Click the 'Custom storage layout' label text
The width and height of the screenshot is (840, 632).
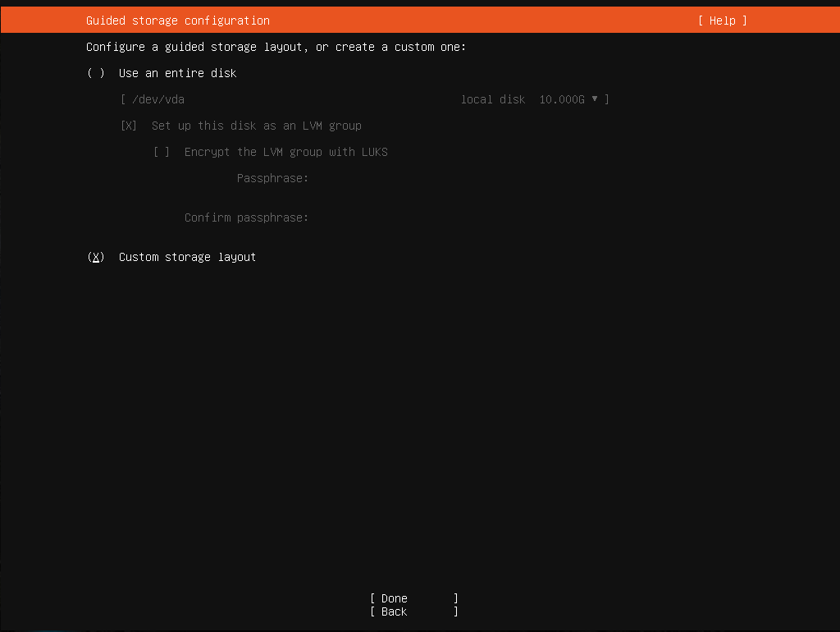[x=187, y=257]
